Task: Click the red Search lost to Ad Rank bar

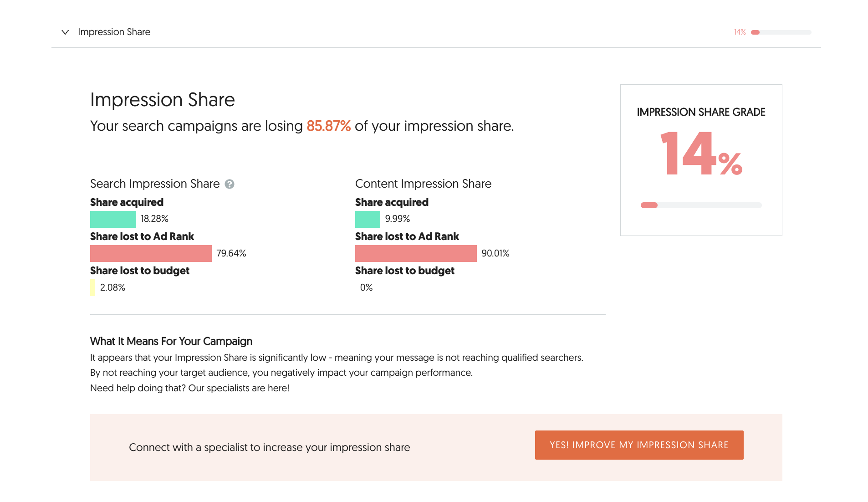Action: [x=151, y=253]
